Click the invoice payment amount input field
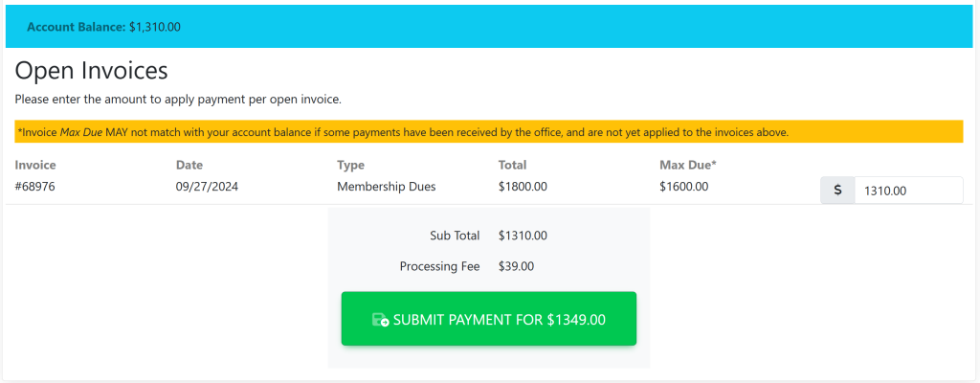 coord(907,191)
